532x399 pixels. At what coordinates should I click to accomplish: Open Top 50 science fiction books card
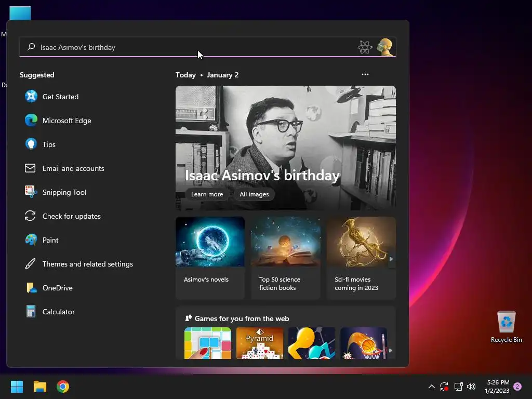pos(286,258)
